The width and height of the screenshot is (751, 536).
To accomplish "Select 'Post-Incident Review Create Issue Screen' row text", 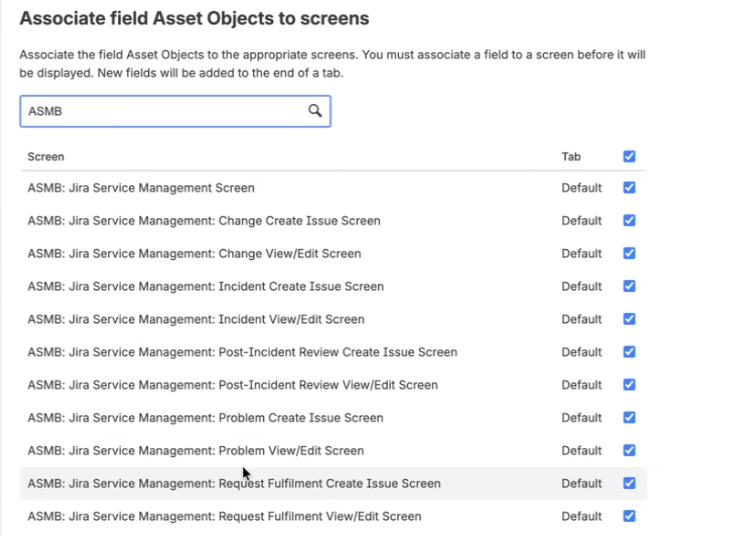I will 242,352.
